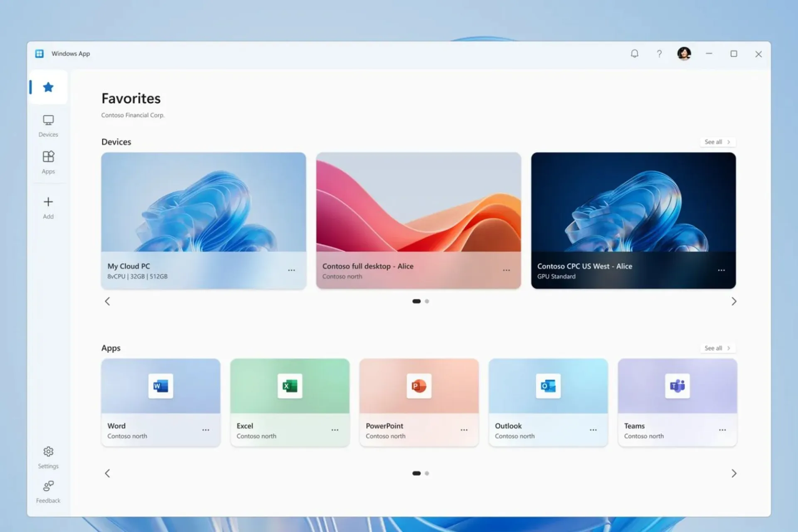Image resolution: width=798 pixels, height=532 pixels.
Task: Click the help question mark icon
Action: tap(659, 54)
